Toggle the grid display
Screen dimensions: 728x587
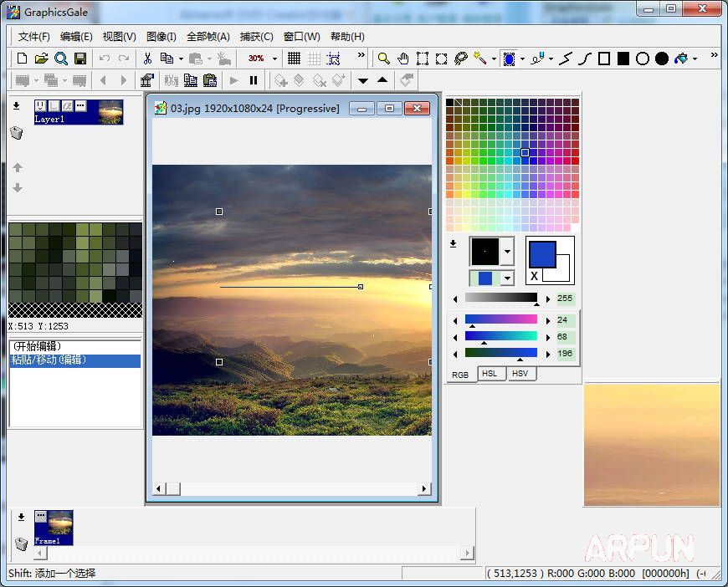click(x=294, y=59)
